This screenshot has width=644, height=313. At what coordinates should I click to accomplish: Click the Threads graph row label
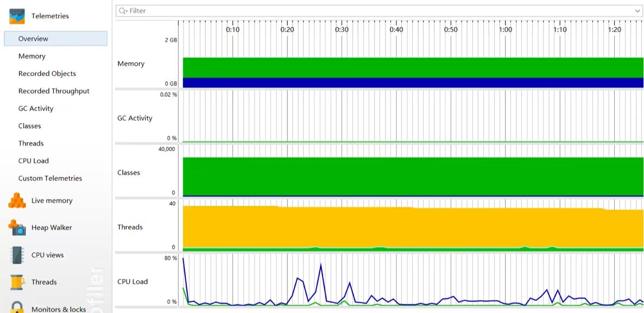[130, 227]
